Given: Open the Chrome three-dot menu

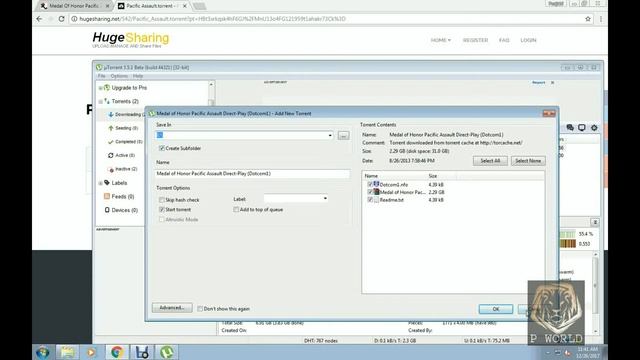Looking at the screenshot, I should [601, 19].
